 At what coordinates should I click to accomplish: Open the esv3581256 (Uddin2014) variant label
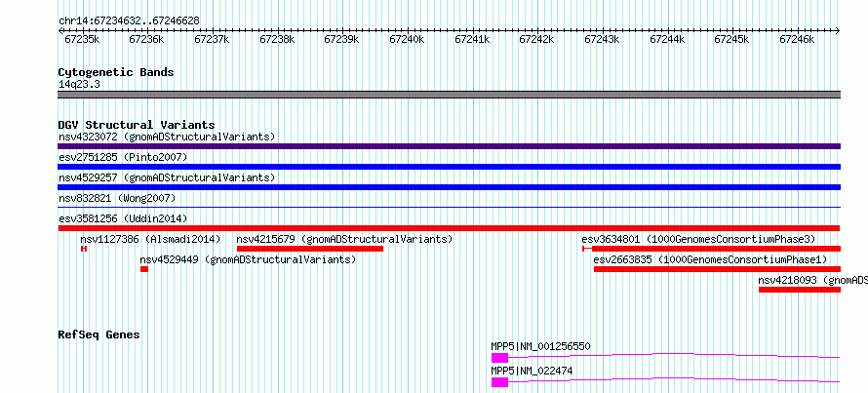click(123, 218)
